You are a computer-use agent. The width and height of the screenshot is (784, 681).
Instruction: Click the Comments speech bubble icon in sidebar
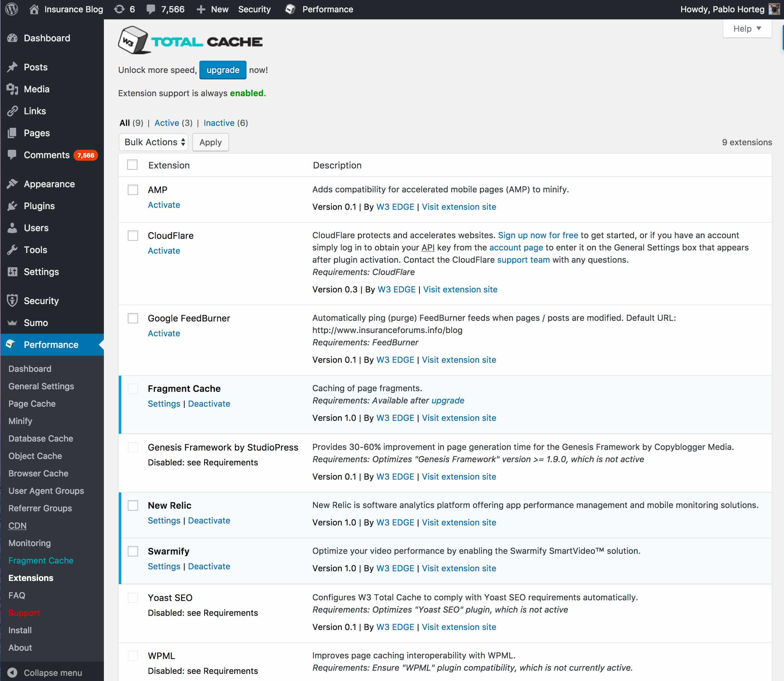point(13,155)
